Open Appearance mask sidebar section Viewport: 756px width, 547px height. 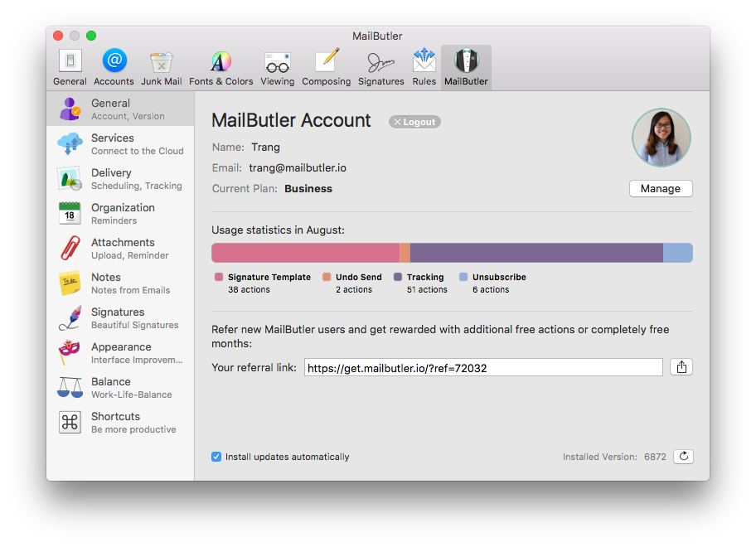point(120,353)
